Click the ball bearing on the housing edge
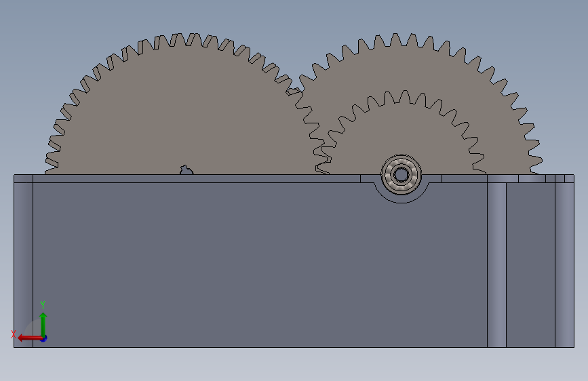Viewport: 588px width, 381px height. point(401,174)
